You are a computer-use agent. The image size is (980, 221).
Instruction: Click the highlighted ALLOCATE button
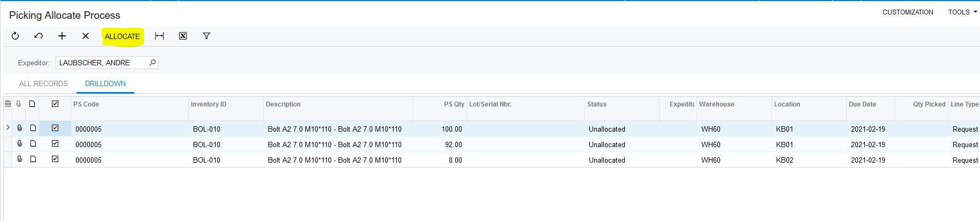(122, 36)
